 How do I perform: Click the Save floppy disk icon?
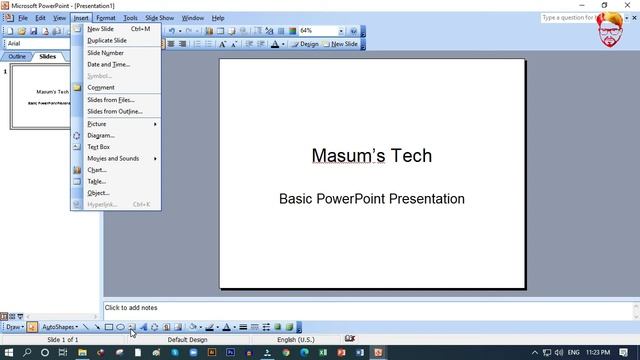(33, 31)
